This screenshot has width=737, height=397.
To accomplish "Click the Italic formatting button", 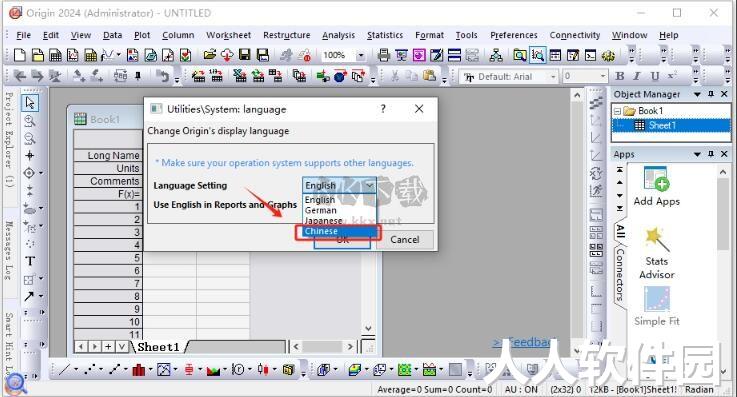I will (x=637, y=76).
